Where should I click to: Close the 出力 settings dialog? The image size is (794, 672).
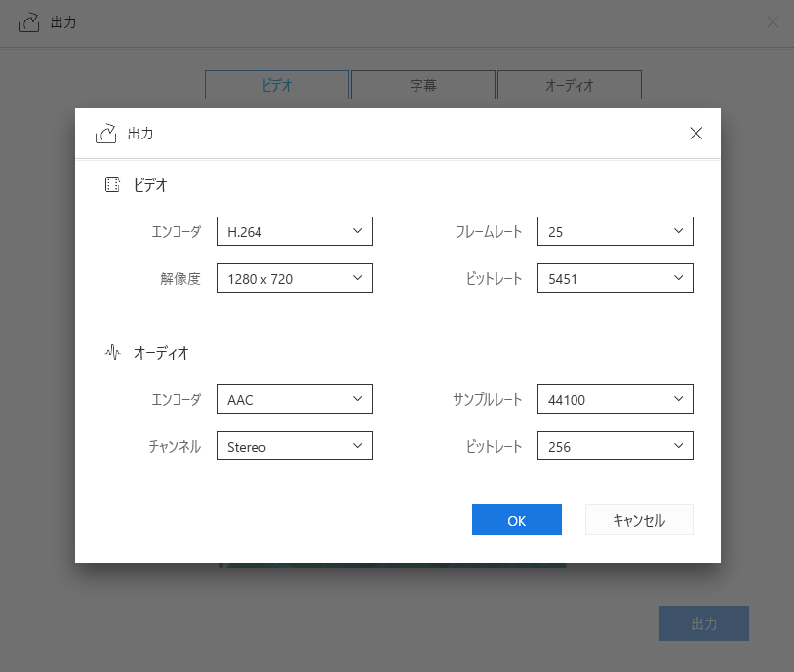tap(696, 134)
